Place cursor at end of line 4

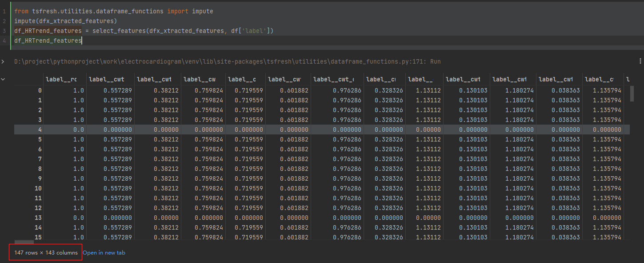[x=83, y=40]
